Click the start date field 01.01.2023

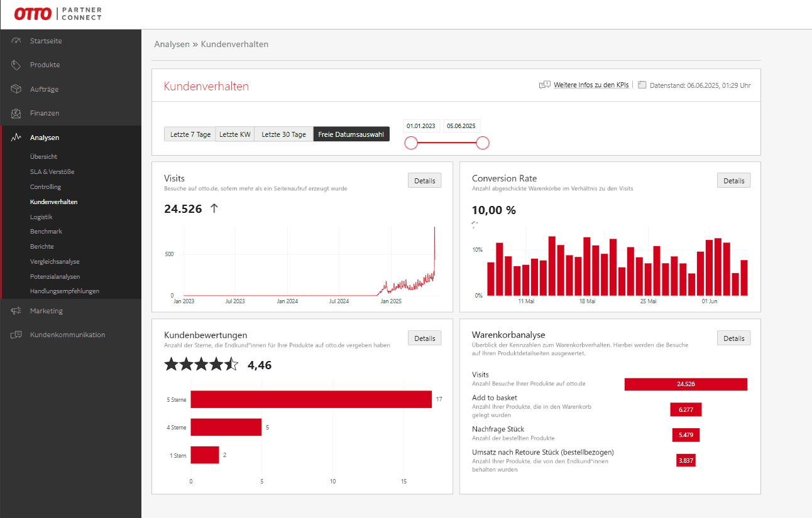(421, 126)
